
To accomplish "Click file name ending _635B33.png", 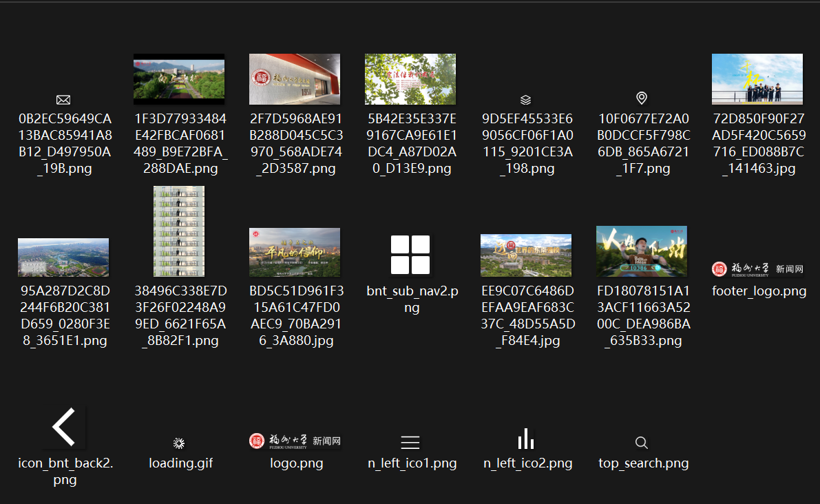I will 643,315.
